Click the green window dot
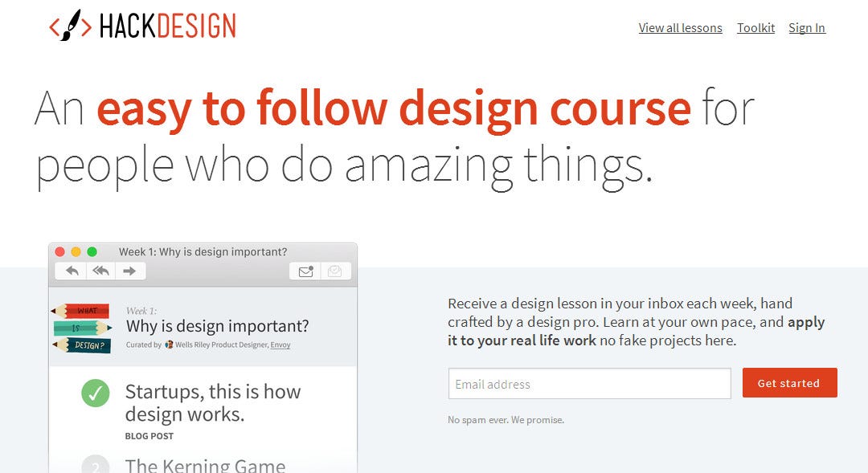868x473 pixels. coord(92,251)
